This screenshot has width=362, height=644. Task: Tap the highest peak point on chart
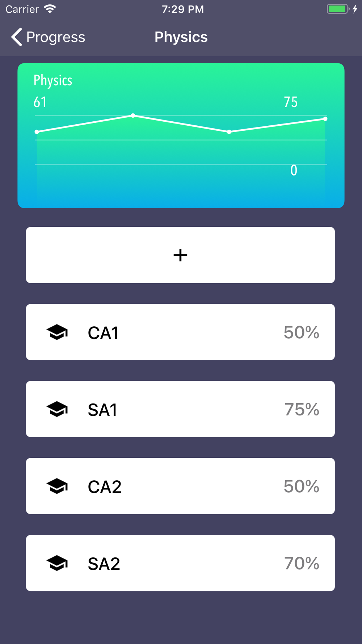coord(133,116)
